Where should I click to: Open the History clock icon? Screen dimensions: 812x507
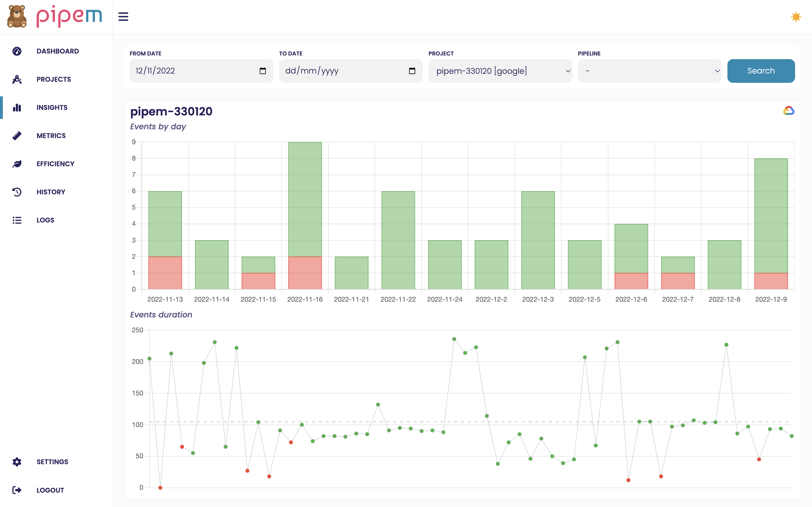(17, 192)
